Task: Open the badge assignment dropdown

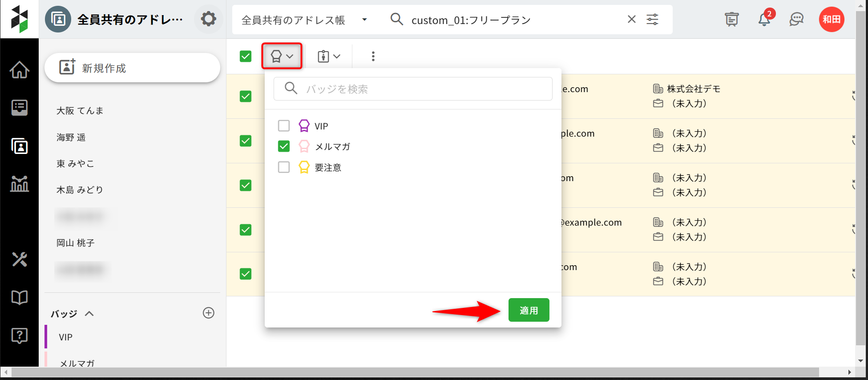Action: (x=282, y=56)
